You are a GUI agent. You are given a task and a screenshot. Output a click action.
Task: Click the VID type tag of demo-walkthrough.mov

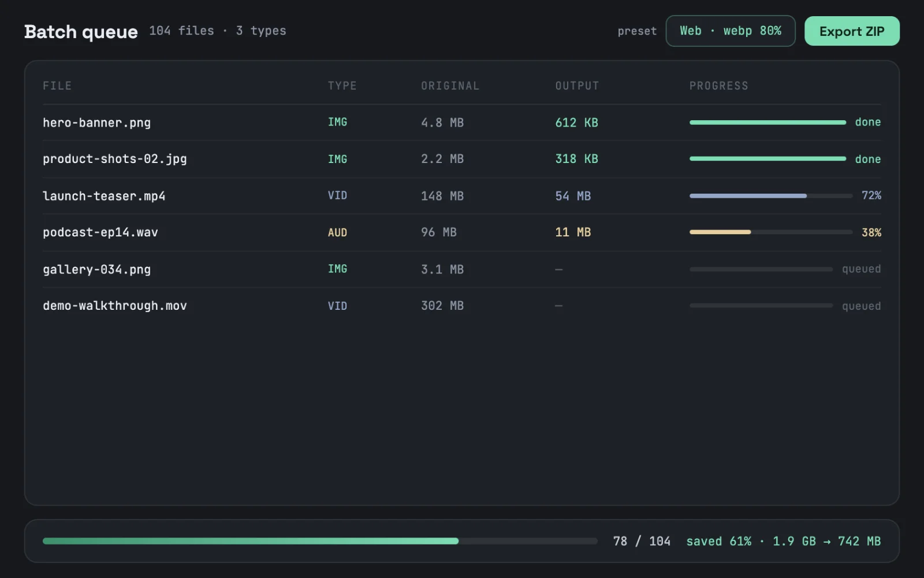(337, 306)
